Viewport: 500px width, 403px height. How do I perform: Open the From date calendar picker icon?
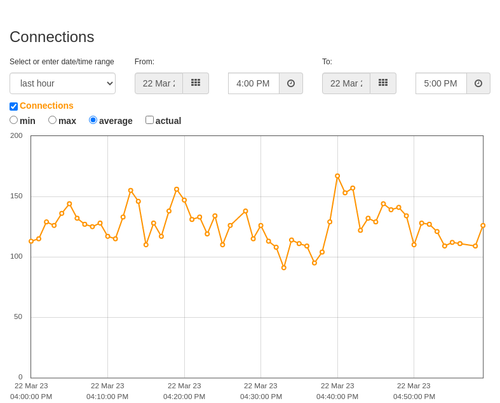[196, 83]
